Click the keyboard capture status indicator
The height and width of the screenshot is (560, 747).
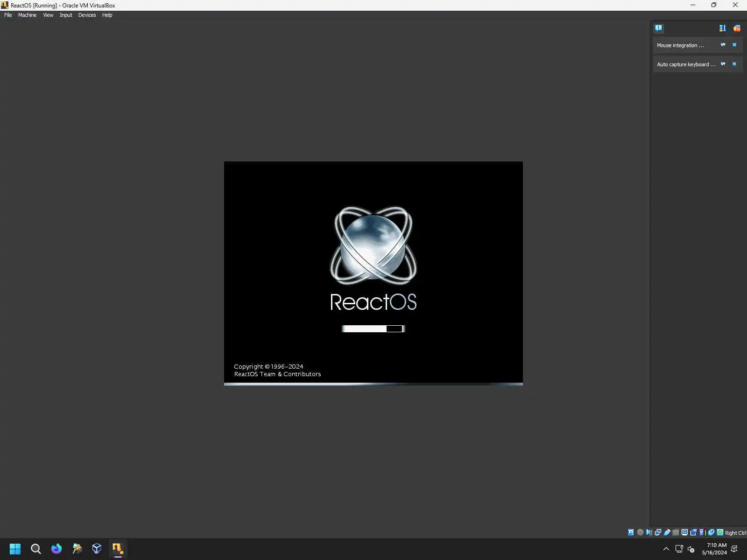click(720, 532)
